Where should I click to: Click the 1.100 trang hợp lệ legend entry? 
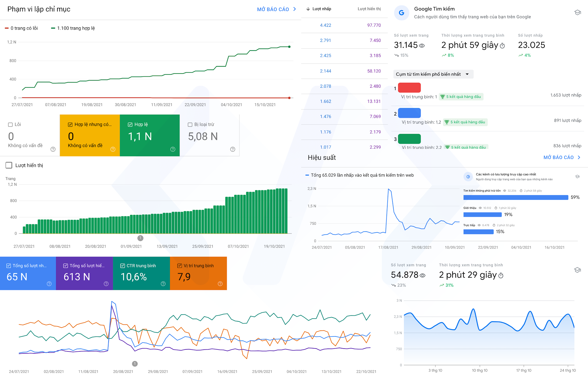(x=73, y=28)
